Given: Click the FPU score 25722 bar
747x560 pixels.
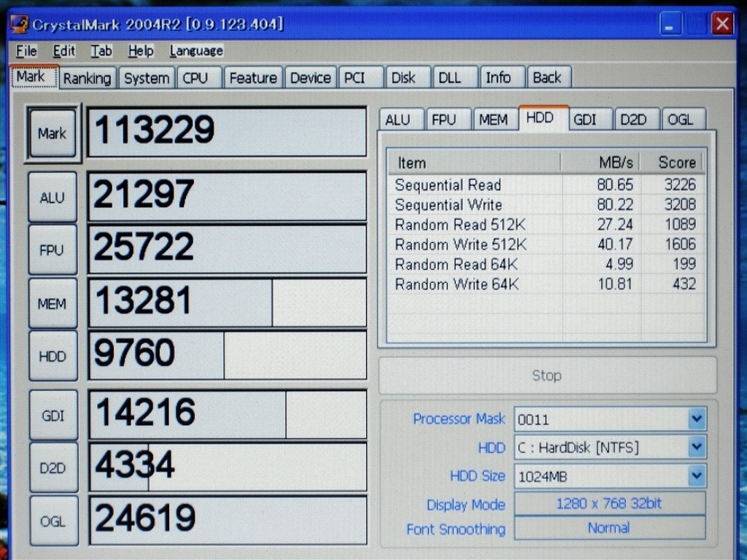Looking at the screenshot, I should tap(228, 249).
